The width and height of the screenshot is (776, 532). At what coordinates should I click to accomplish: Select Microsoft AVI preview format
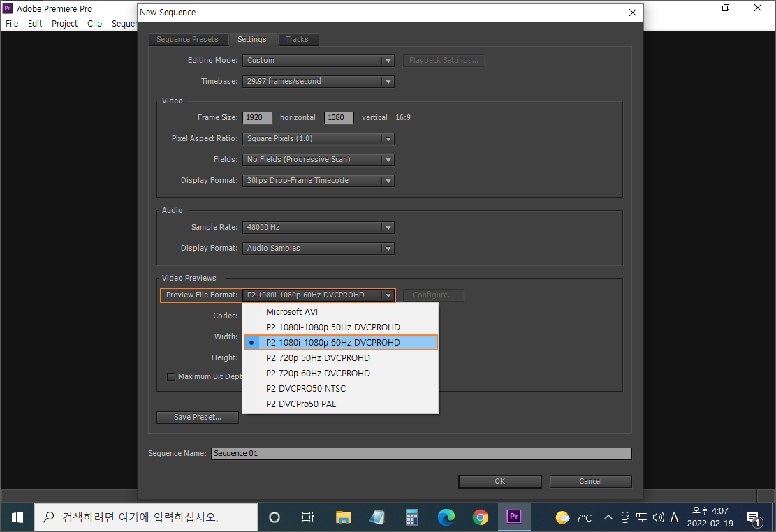tap(340, 312)
